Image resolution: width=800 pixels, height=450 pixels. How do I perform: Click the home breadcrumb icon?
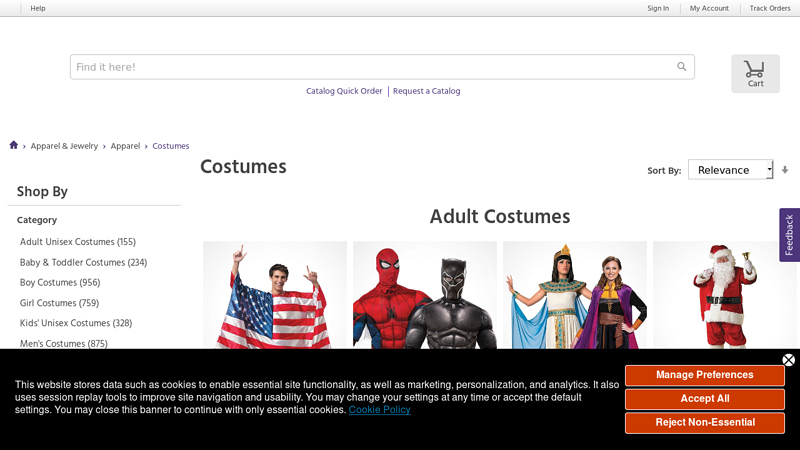tap(14, 145)
